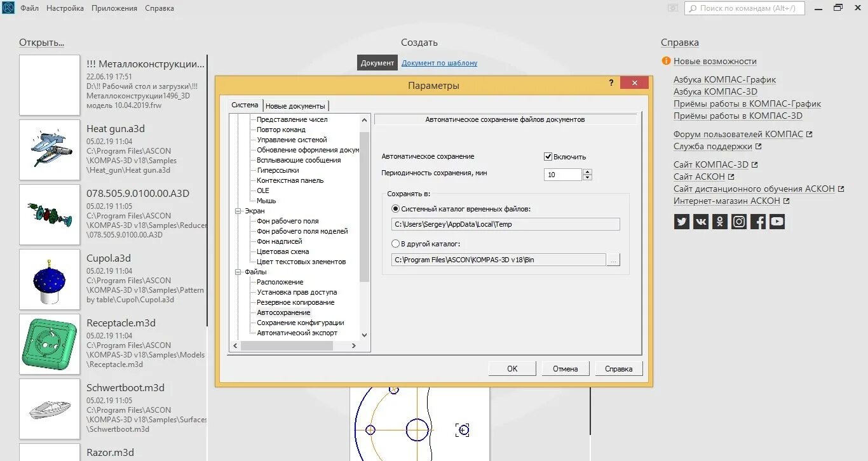Click the search magnifier icon in command search
The height and width of the screenshot is (461, 868).
coord(693,8)
